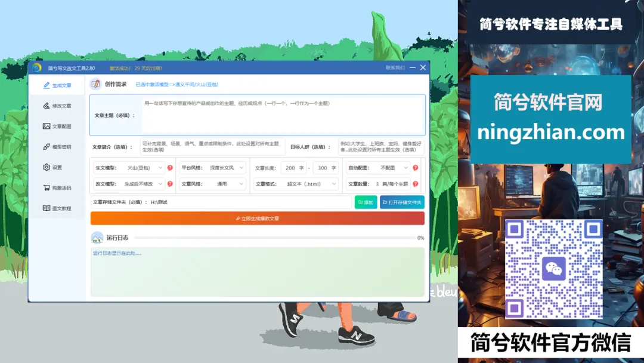The height and width of the screenshot is (363, 644).
Task: Click the 激活成功! 29 天后过期! notice
Action: (x=135, y=68)
